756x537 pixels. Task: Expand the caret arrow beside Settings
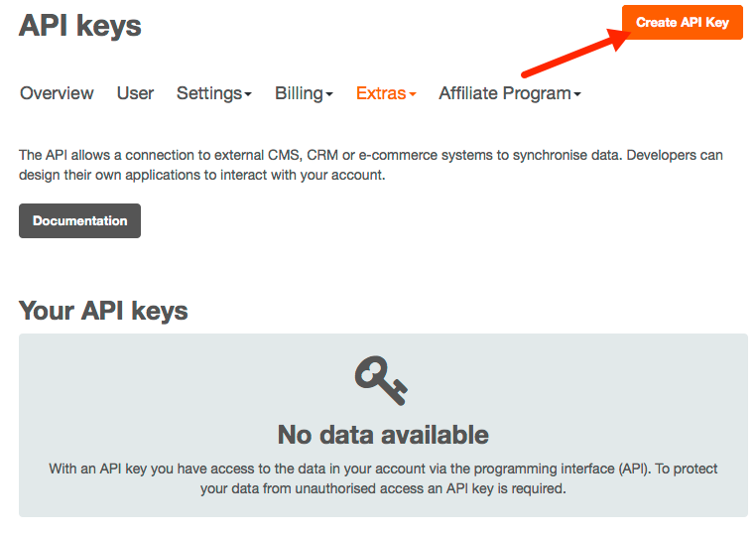[248, 94]
